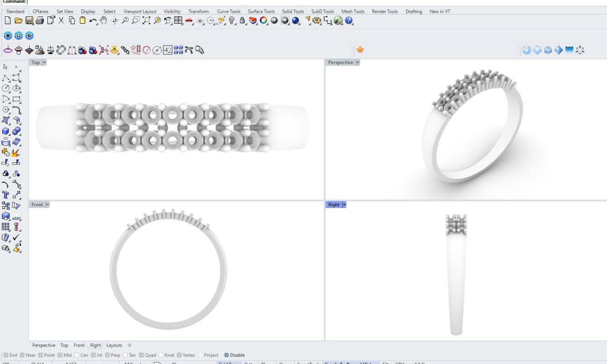Click the Explode tool icon
Screen dimensions: 607x364
16,152
